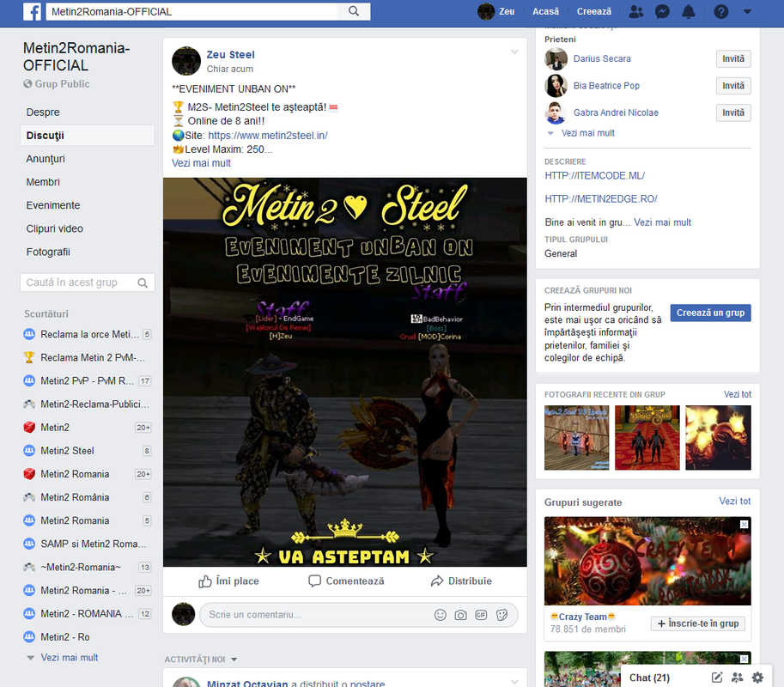This screenshot has width=784, height=687.
Task: Open the help question mark icon
Action: [720, 11]
